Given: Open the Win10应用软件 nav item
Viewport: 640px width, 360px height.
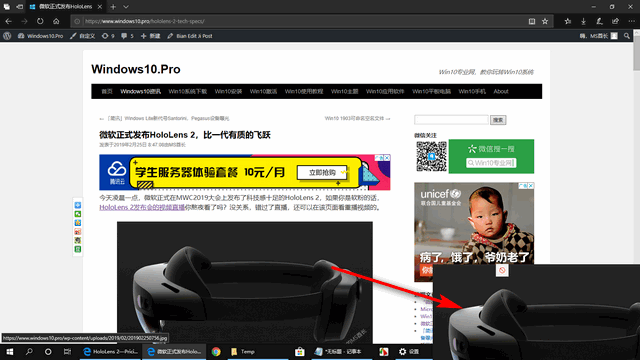Looking at the screenshot, I should click(x=385, y=91).
